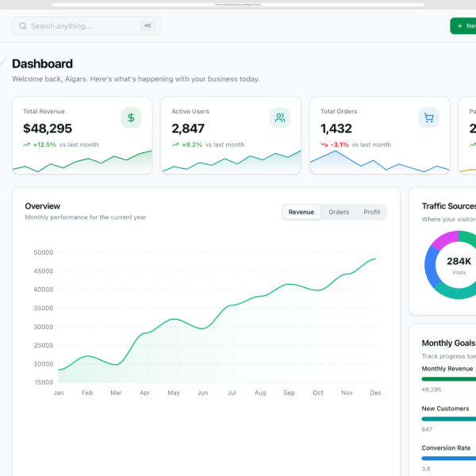Click the "-3.1%" change value
The width and height of the screenshot is (476, 476).
tap(340, 145)
